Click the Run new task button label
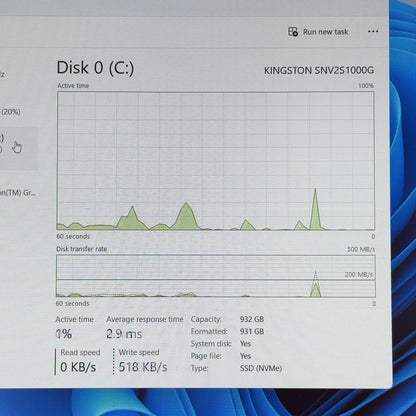 [x=325, y=32]
